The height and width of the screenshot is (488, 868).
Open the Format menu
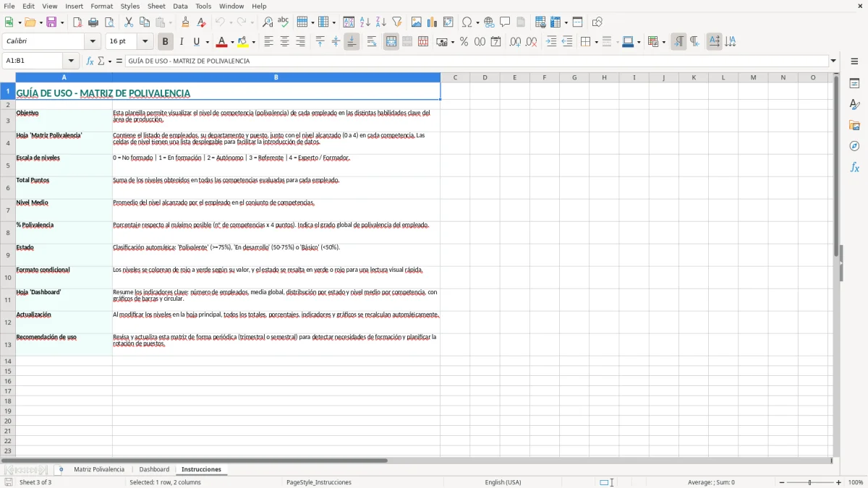[101, 6]
